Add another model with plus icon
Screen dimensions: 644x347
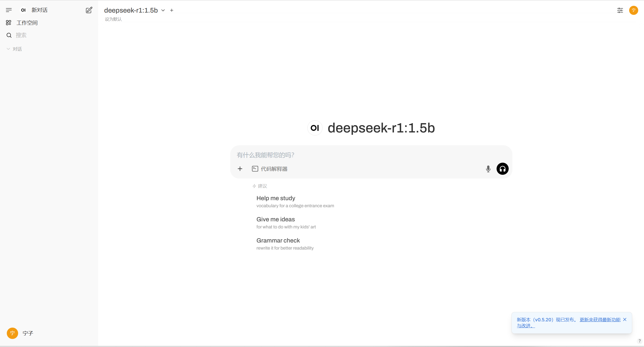172,10
